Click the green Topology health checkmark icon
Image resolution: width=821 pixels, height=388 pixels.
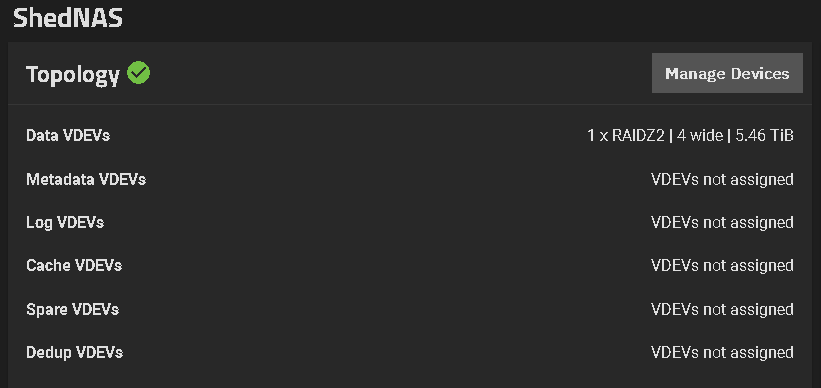pos(139,73)
